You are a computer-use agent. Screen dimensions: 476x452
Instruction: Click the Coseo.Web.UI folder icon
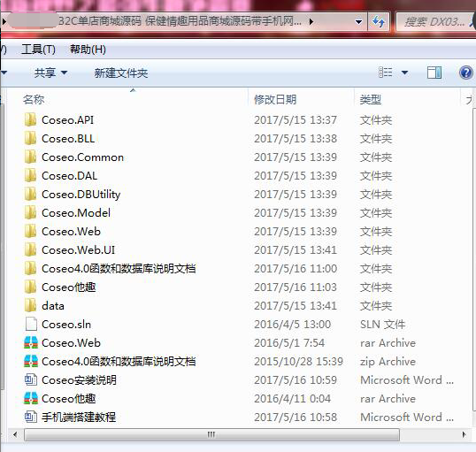tap(30, 249)
